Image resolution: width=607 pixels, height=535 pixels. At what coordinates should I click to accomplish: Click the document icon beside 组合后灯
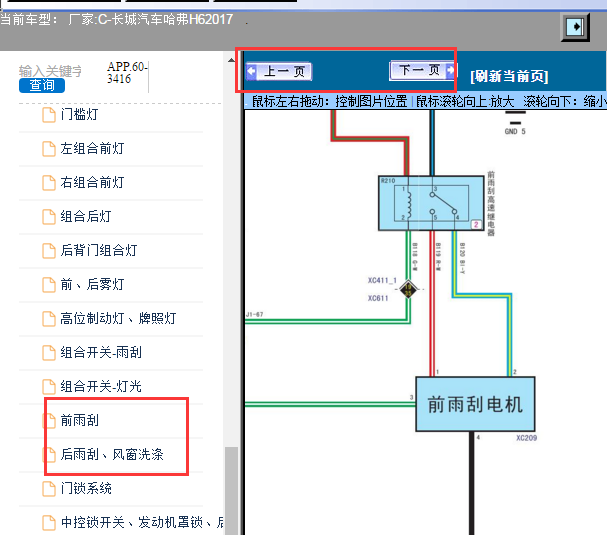49,217
